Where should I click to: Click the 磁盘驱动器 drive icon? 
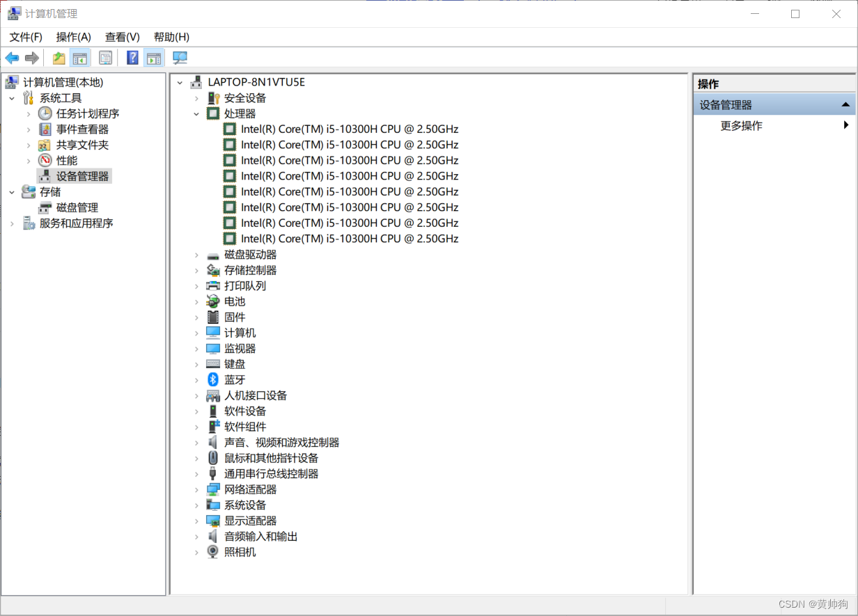[x=213, y=255]
